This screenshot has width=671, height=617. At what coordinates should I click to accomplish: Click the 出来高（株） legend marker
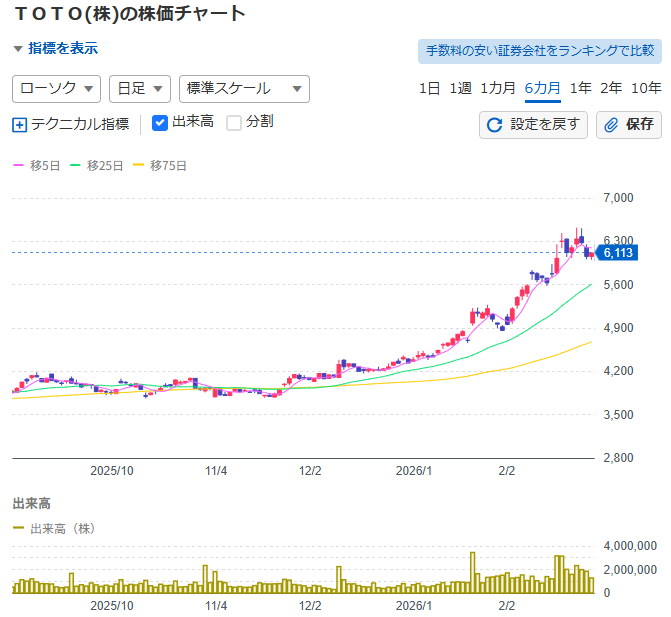point(19,528)
